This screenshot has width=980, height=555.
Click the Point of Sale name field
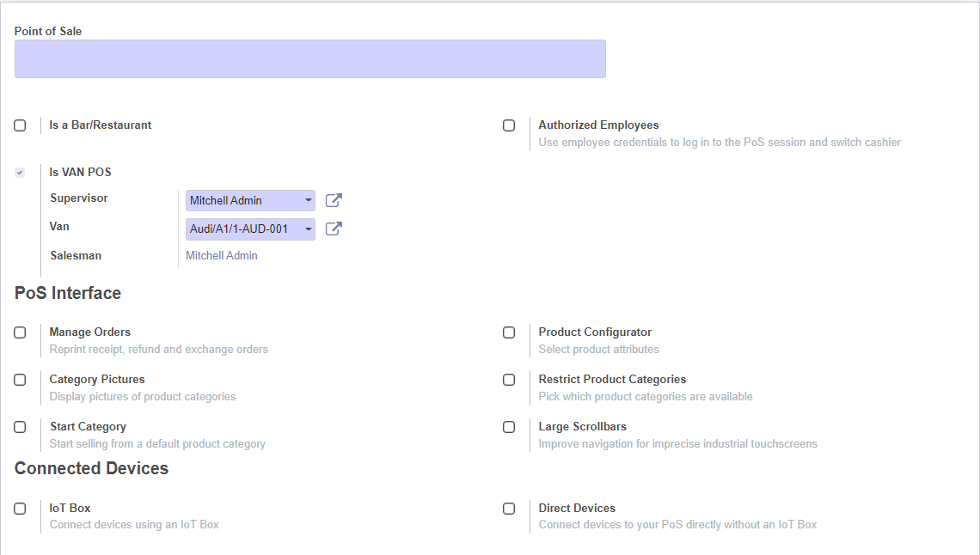(309, 58)
